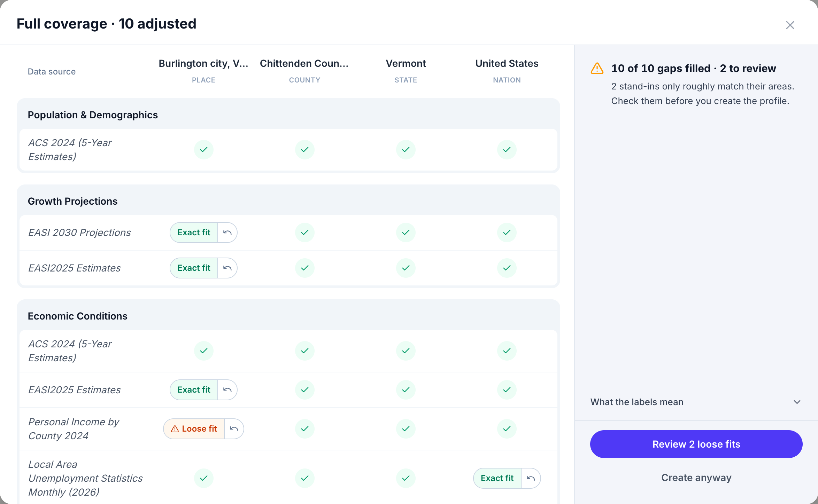Select the Burlington city column header
Viewport: 818px width, 504px height.
pos(203,71)
